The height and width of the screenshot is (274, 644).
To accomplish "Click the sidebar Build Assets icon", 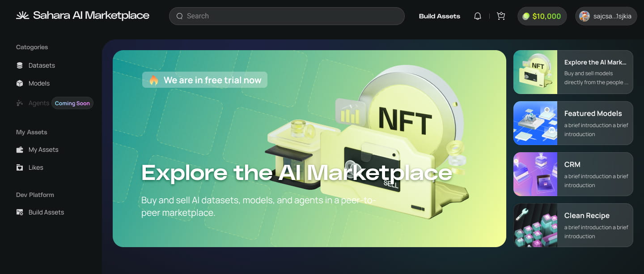I will point(20,212).
